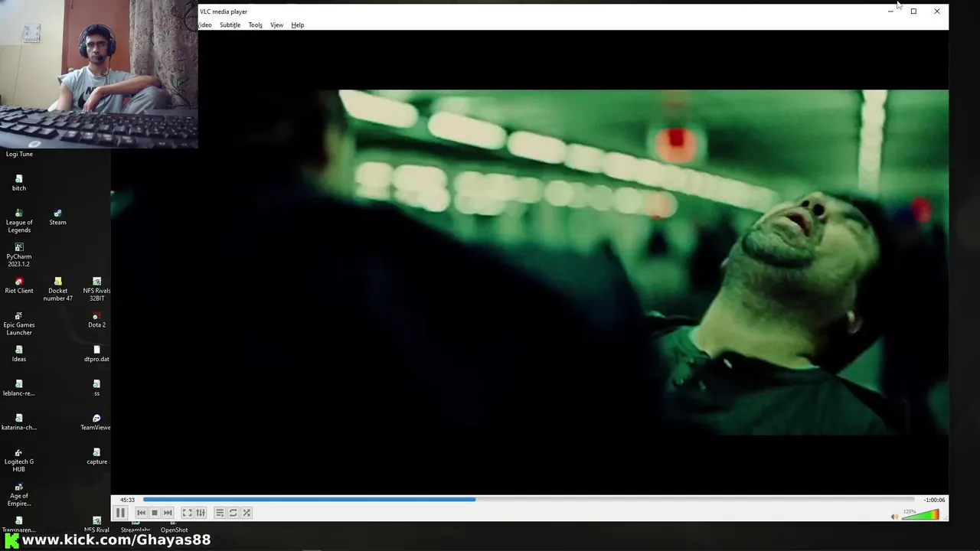The height and width of the screenshot is (551, 980).
Task: Select the capture desktop file
Action: tap(96, 456)
